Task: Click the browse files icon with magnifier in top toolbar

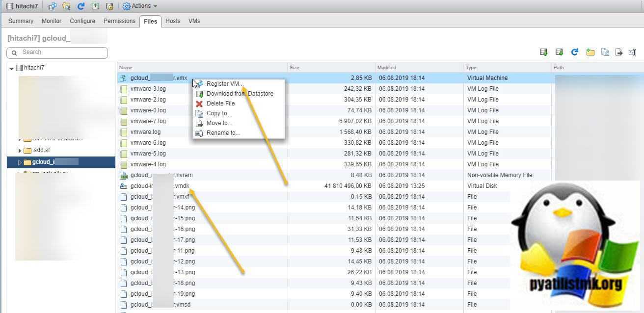Action: click(x=66, y=6)
